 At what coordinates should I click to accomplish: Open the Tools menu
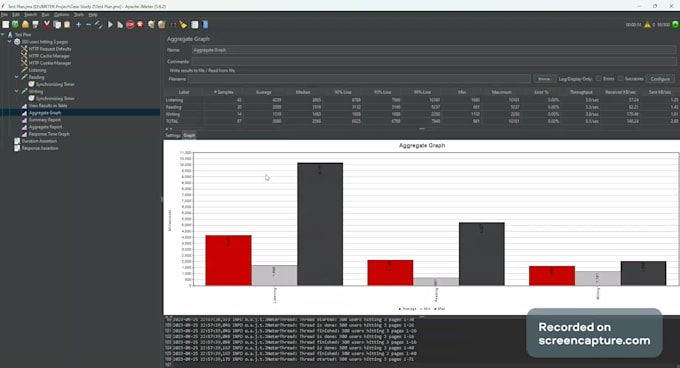point(78,15)
